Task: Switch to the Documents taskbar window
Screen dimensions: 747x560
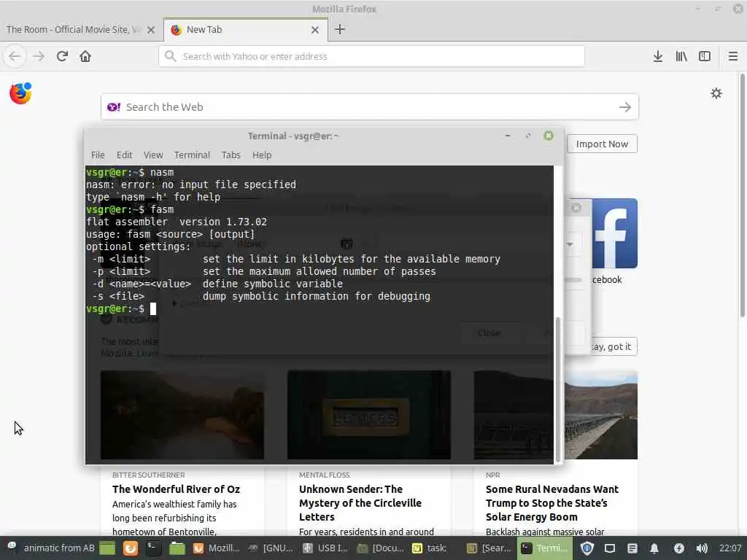Action: point(381,548)
